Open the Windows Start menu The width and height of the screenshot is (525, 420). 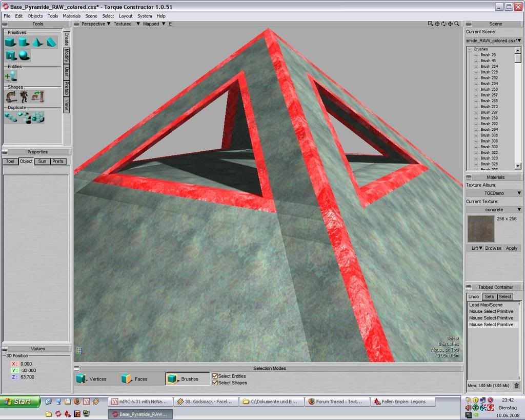click(x=19, y=402)
